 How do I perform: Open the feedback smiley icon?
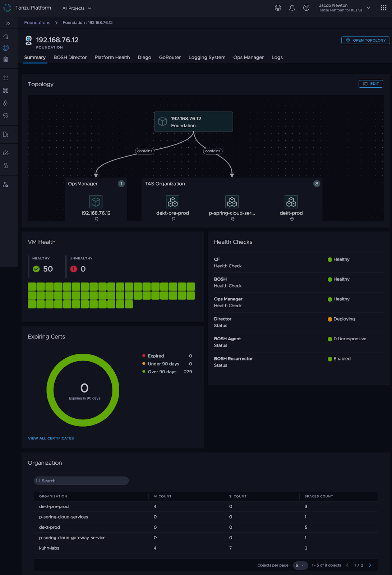pos(278,8)
